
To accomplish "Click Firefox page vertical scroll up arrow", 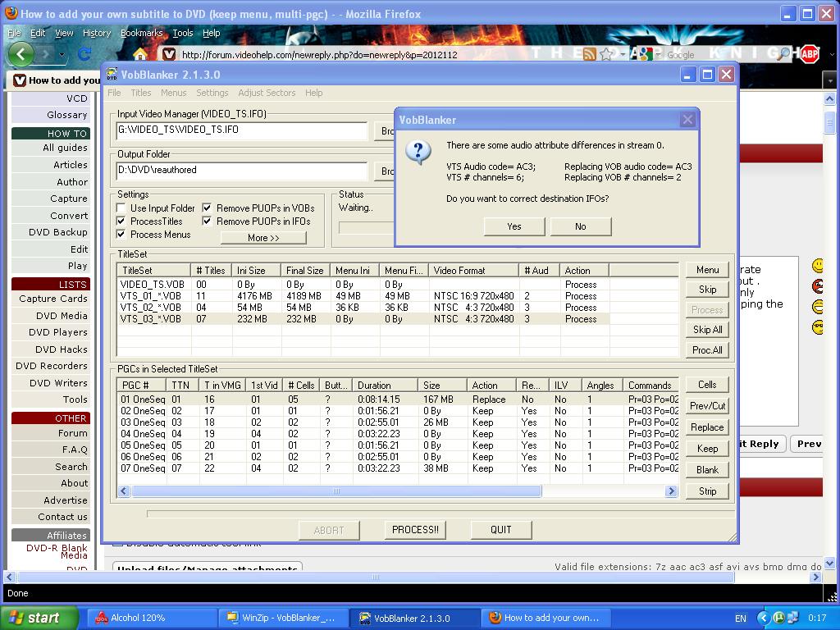I will point(829,98).
